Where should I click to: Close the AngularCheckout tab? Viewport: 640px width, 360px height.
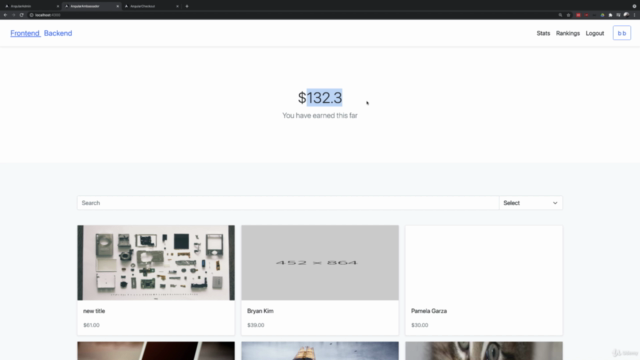[x=177, y=6]
